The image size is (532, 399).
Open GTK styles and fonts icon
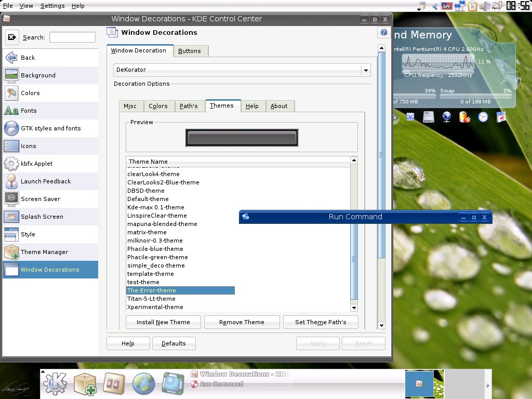(x=11, y=128)
